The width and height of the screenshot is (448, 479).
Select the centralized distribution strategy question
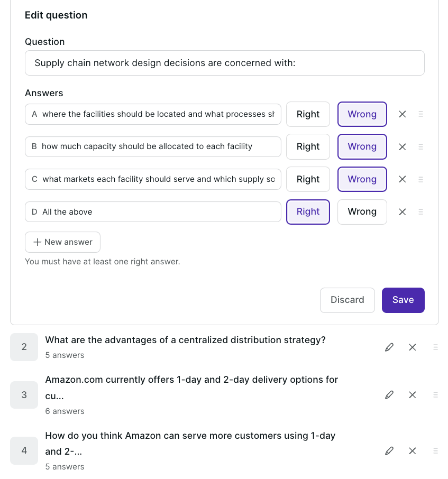[x=185, y=340]
